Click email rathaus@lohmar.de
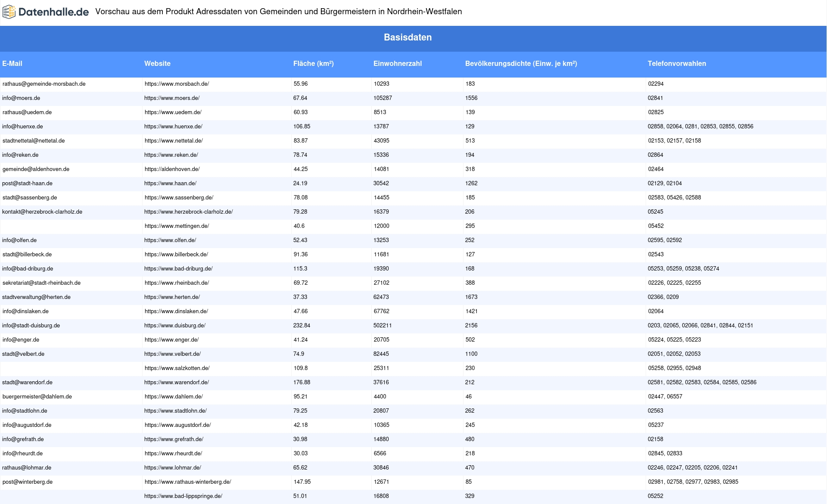827x504 pixels. pos(27,468)
